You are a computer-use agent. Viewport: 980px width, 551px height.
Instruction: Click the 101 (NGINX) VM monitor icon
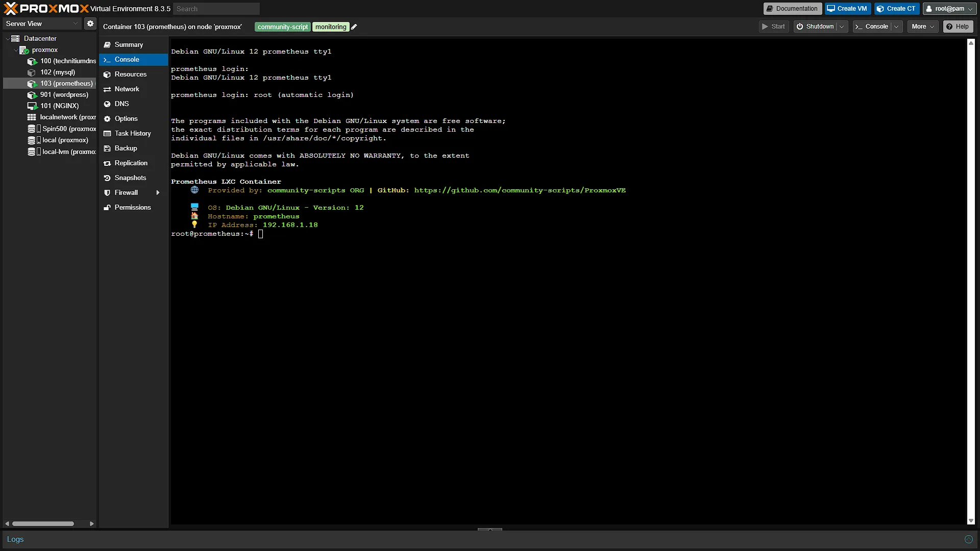(x=32, y=106)
